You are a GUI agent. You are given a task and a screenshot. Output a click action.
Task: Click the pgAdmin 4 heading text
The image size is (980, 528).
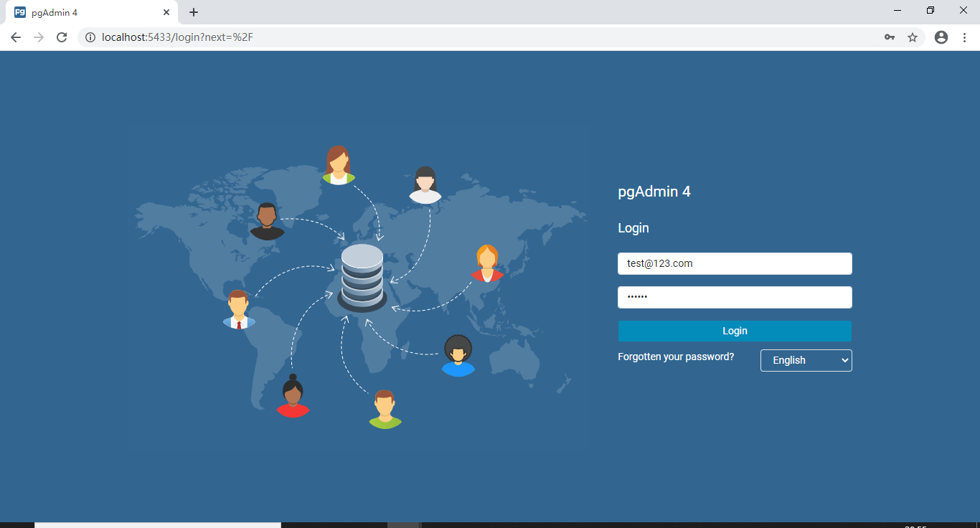point(654,192)
